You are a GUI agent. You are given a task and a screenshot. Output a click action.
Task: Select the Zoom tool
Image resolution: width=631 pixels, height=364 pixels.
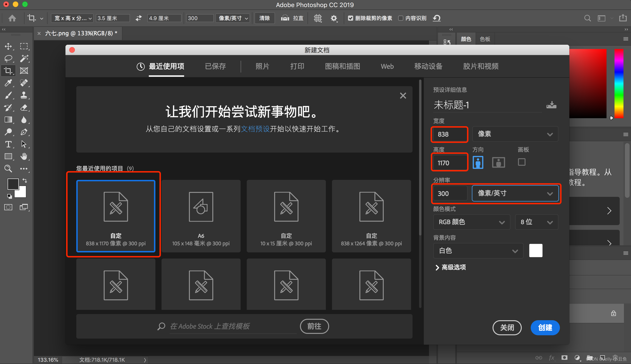8,169
